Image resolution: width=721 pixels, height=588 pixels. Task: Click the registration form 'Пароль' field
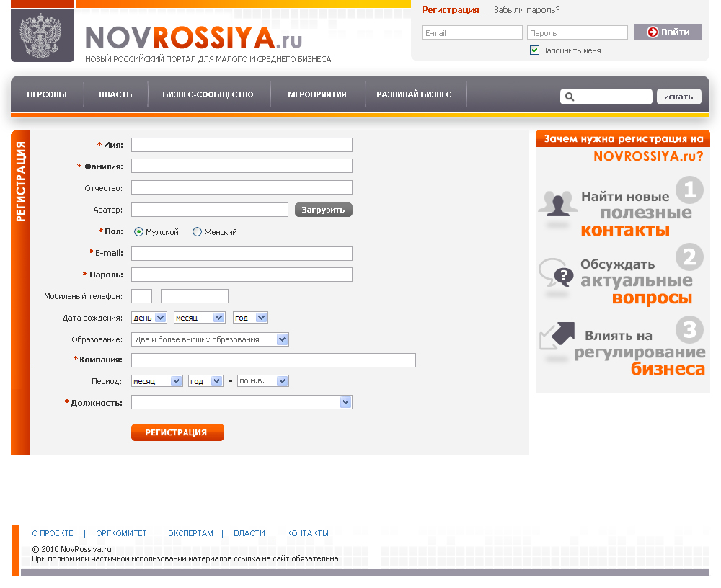[242, 275]
